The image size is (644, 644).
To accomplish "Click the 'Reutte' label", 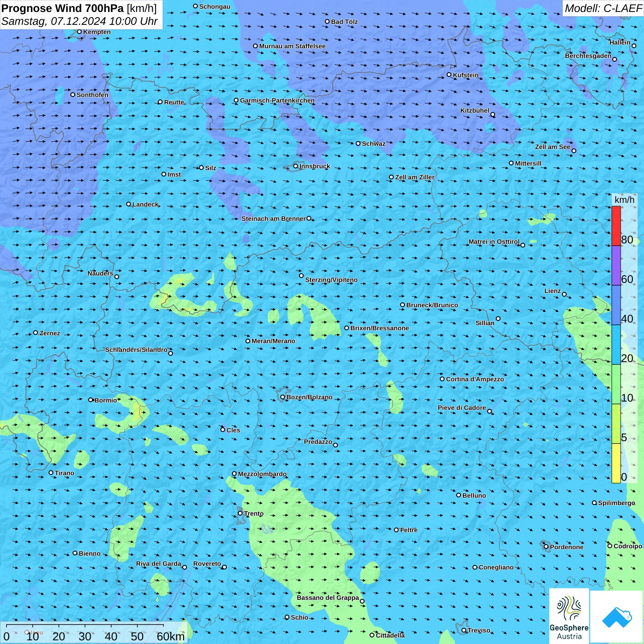I will 174,102.
